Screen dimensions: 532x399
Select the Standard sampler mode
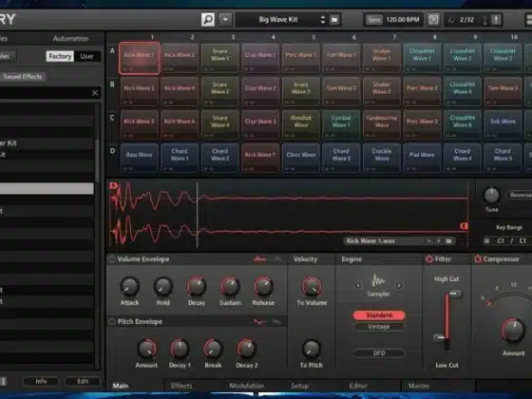(x=379, y=315)
